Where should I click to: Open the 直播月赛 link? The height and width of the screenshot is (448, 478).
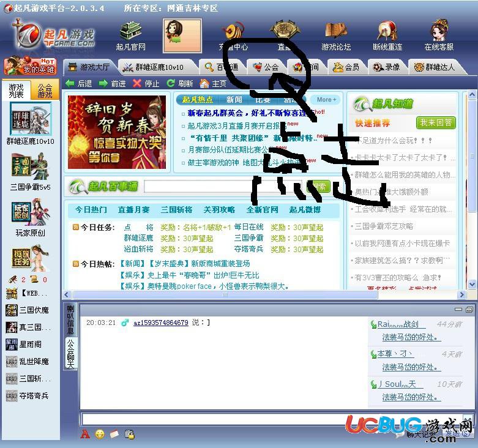(134, 210)
